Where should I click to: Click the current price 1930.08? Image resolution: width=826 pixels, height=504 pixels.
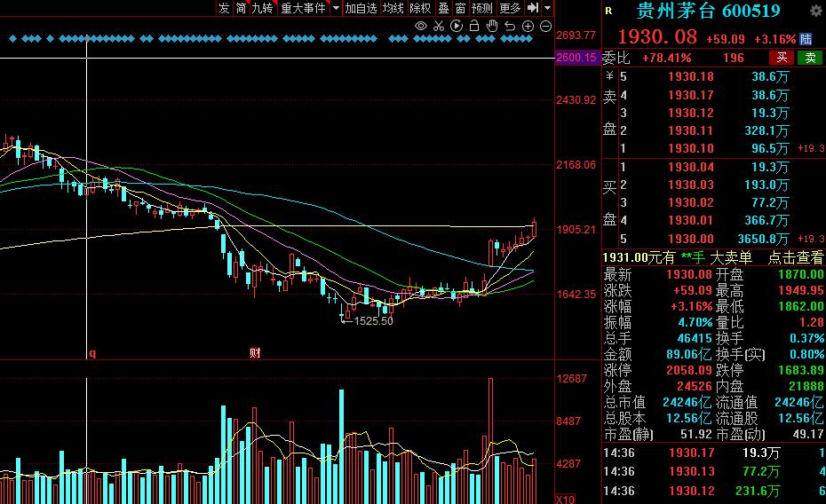tap(657, 37)
